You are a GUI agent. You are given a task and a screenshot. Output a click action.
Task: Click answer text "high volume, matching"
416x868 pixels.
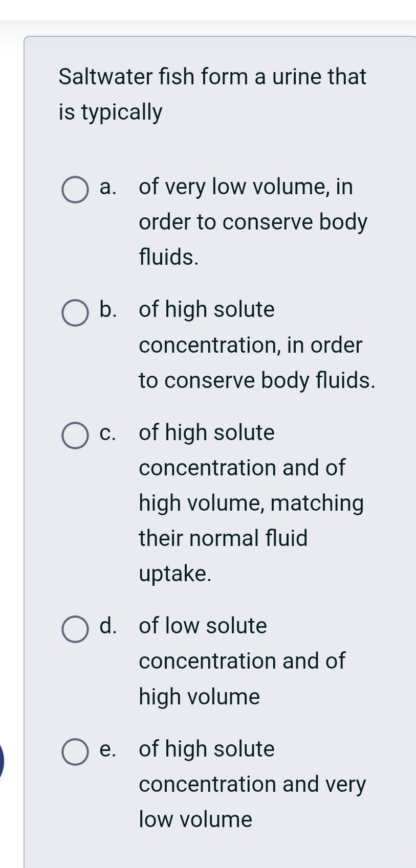click(x=251, y=503)
